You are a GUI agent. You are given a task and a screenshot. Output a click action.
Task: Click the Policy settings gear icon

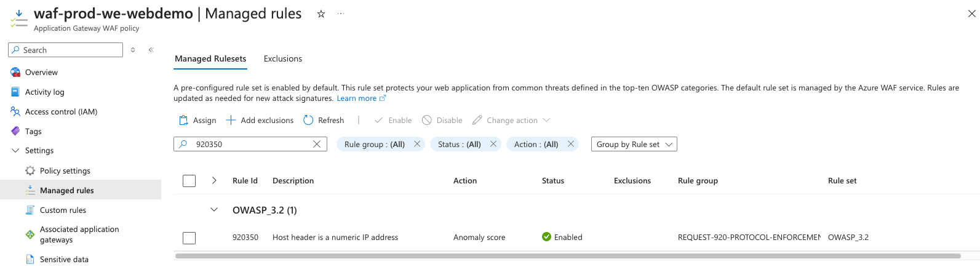[30, 170]
